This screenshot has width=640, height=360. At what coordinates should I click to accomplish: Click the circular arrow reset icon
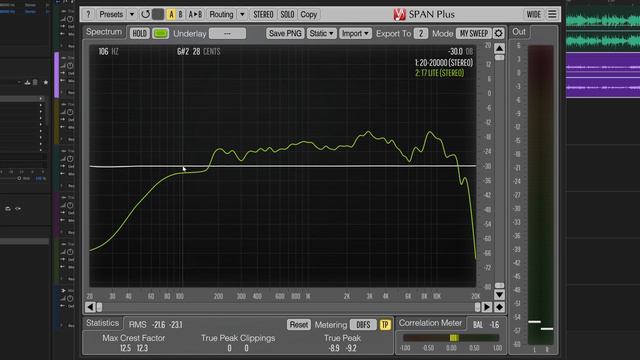pos(145,14)
